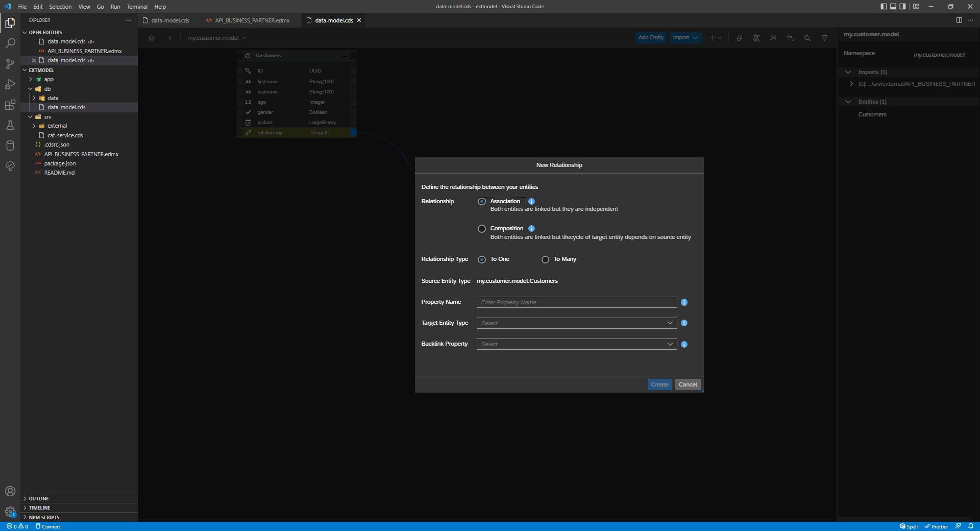Viewport: 980px width, 531px height.
Task: Open the Extensions sidebar icon
Action: [x=10, y=105]
